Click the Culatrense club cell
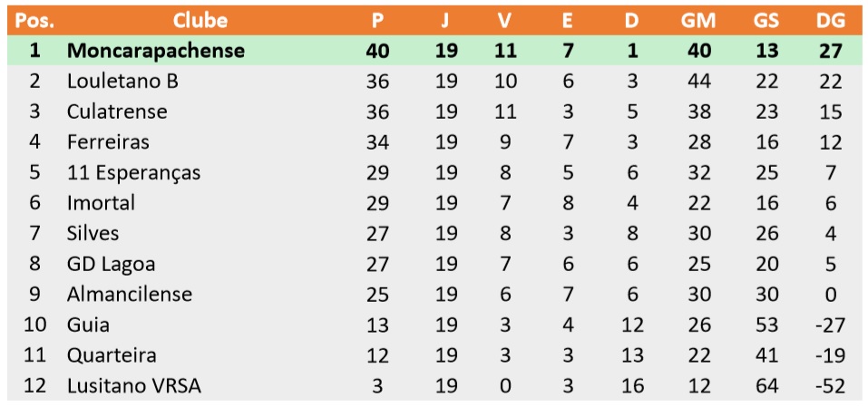The image size is (868, 407). click(x=117, y=111)
